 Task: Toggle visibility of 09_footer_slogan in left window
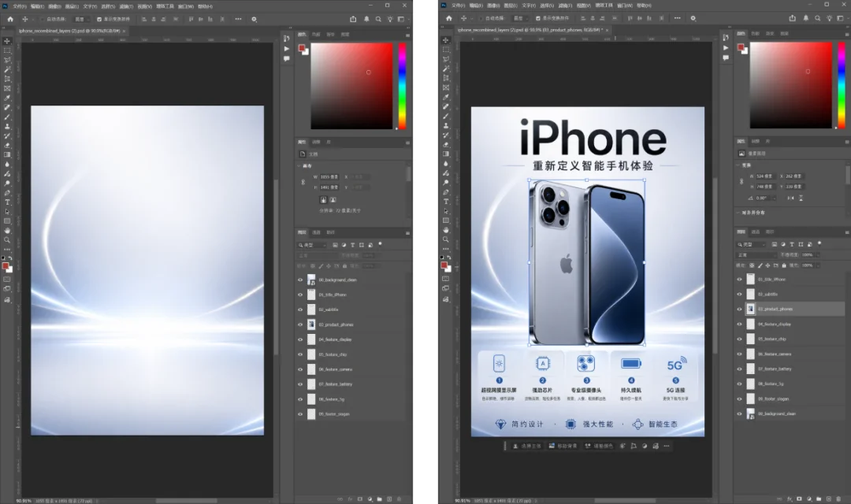[300, 414]
